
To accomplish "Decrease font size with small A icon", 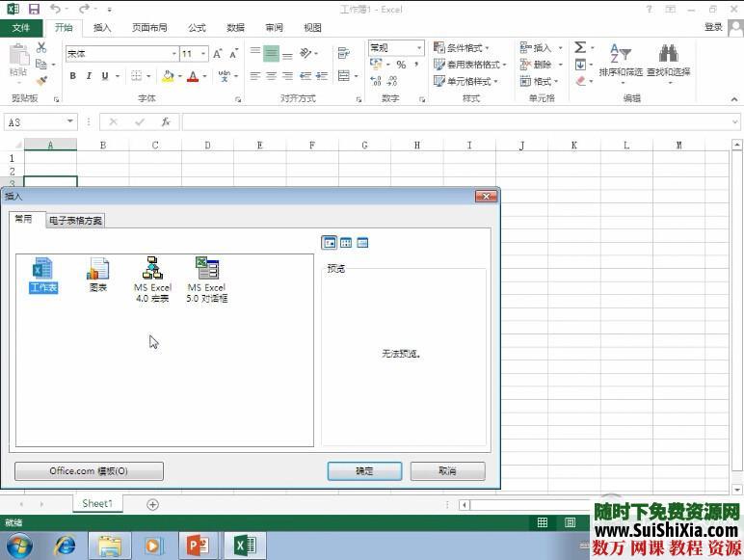I will pyautogui.click(x=233, y=54).
